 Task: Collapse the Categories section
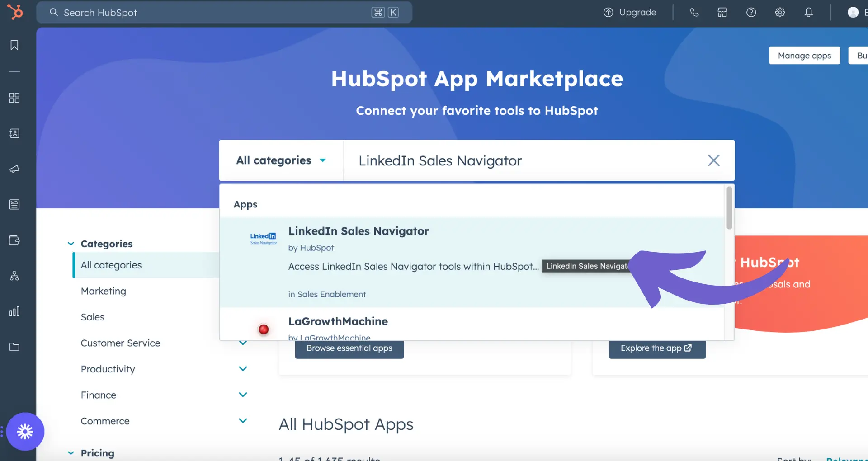point(71,244)
